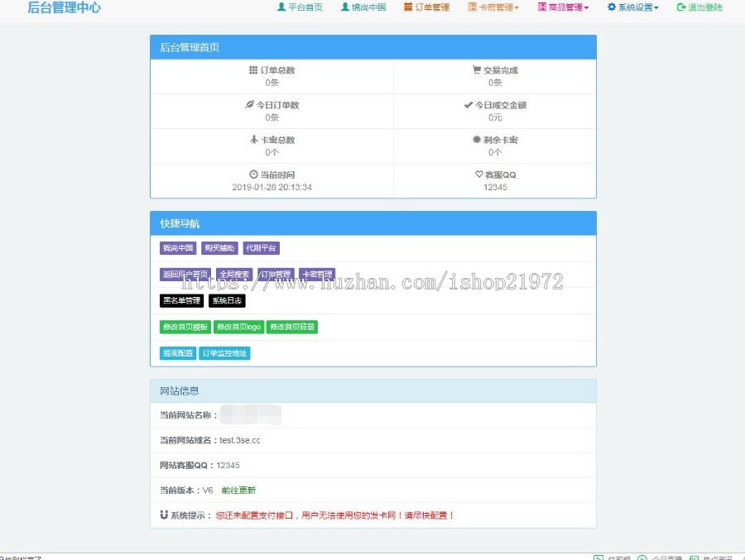The width and height of the screenshot is (745, 560).
Task: Click the 快捷导航 panel header
Action: click(x=373, y=223)
